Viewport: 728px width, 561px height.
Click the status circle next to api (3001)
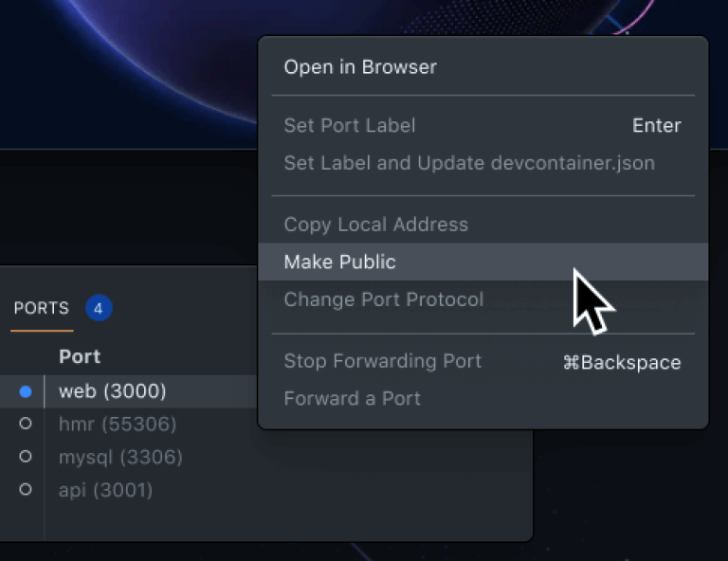[26, 490]
